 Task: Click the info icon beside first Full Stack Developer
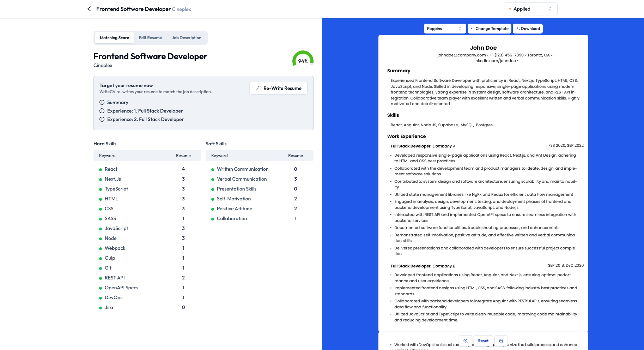102,111
